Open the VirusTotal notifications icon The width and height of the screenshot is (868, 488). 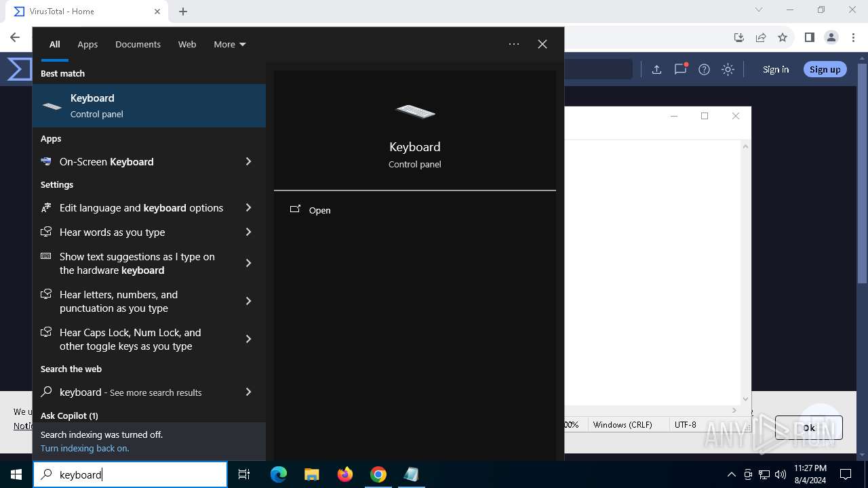coord(680,69)
